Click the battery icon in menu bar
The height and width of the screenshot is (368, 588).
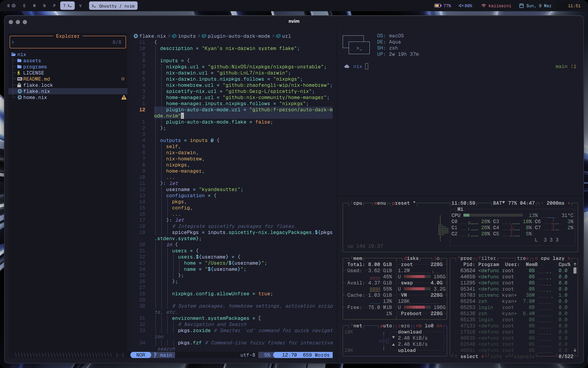click(x=438, y=6)
